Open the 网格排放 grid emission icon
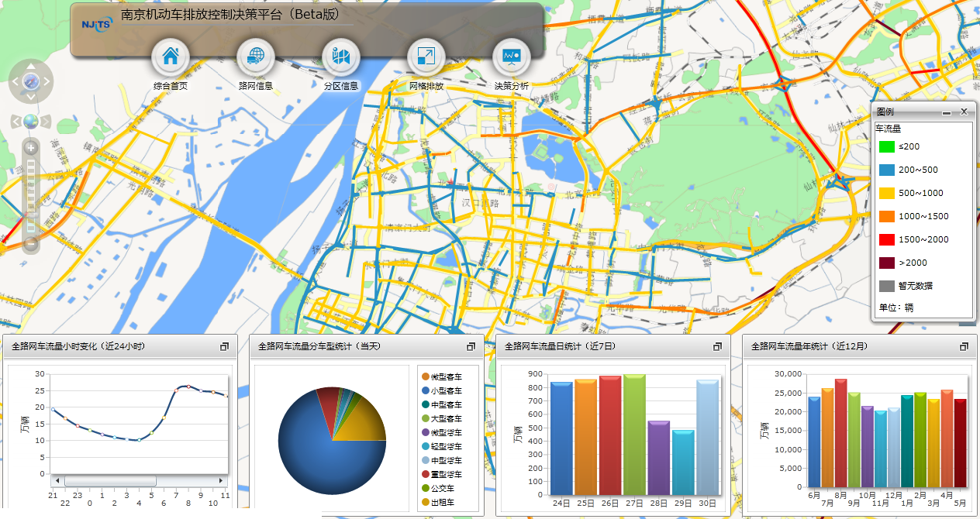Viewport: 980px width, 519px height. click(426, 57)
